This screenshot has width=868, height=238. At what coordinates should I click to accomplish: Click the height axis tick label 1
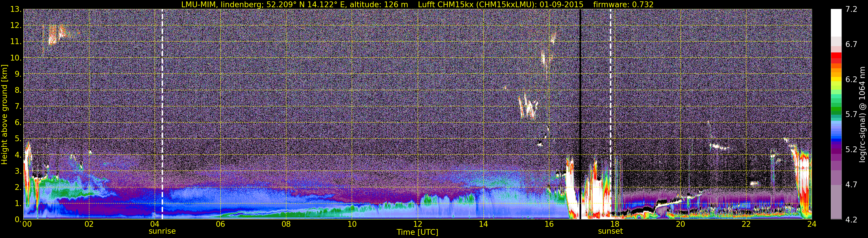click(18, 203)
